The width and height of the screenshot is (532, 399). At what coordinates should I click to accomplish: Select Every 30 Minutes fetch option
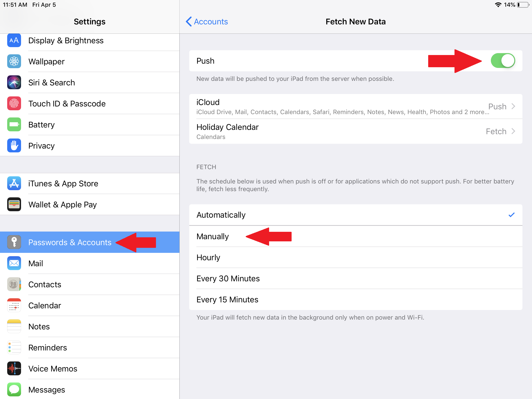[x=356, y=278]
